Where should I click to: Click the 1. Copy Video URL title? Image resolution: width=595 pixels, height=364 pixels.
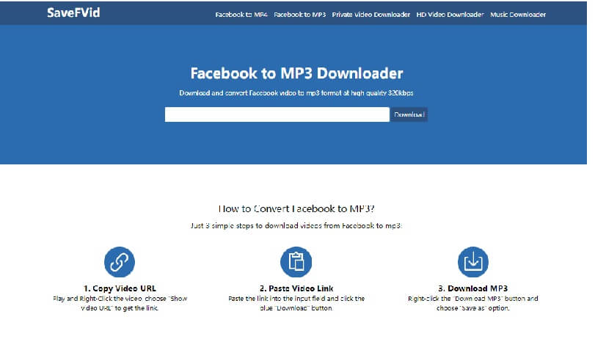pyautogui.click(x=120, y=288)
